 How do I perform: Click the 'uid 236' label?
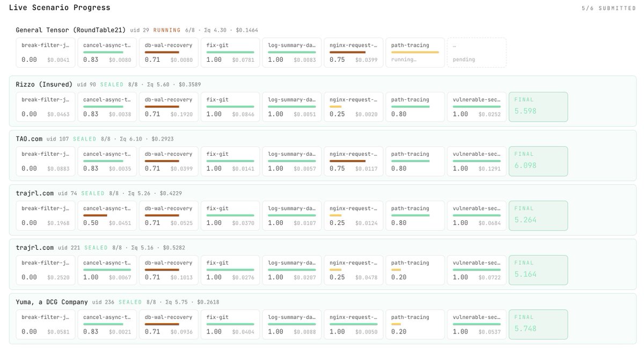[x=104, y=302]
